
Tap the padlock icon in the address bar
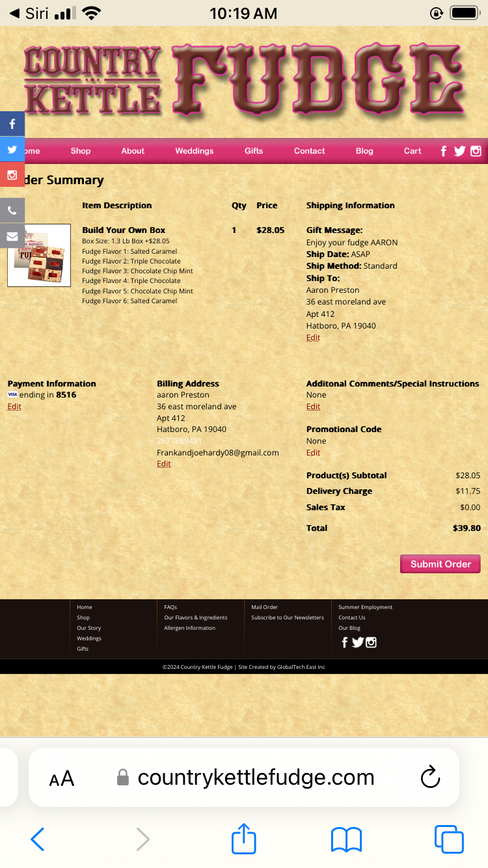pyautogui.click(x=122, y=777)
